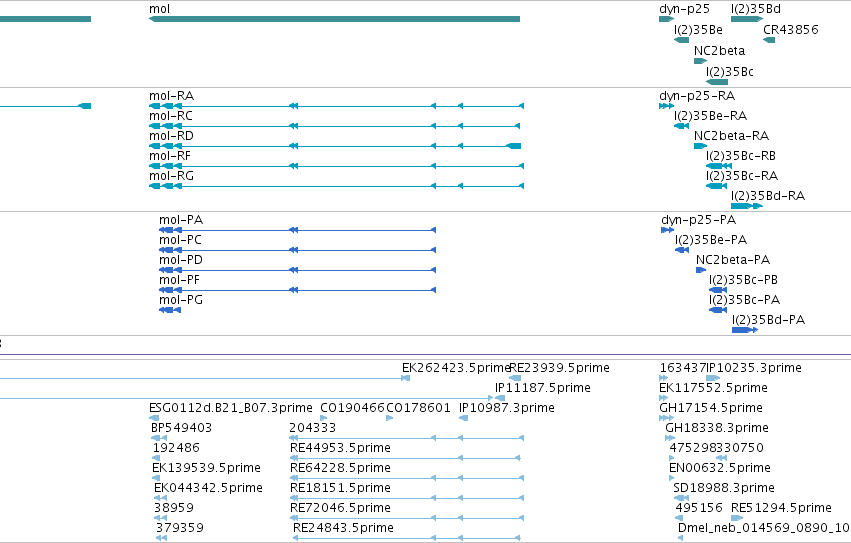Select EST RE23939.5prime
Image resolution: width=851 pixels, height=543 pixels.
pos(515,378)
